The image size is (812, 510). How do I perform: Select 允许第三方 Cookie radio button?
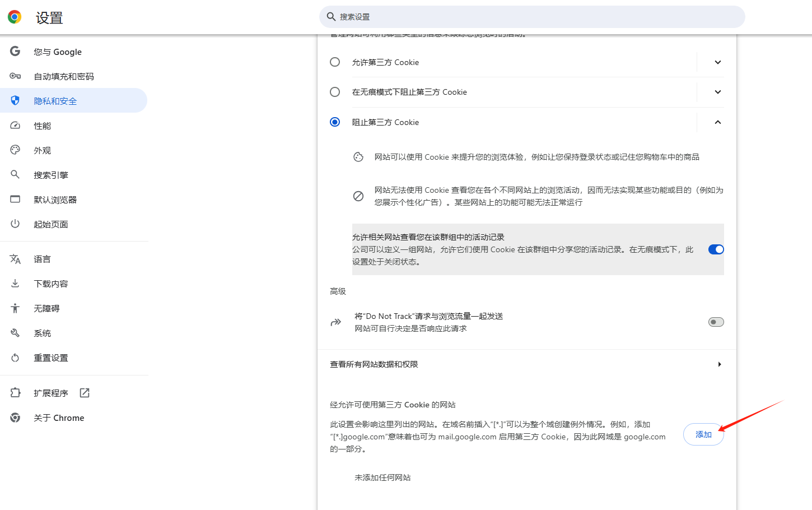point(335,62)
